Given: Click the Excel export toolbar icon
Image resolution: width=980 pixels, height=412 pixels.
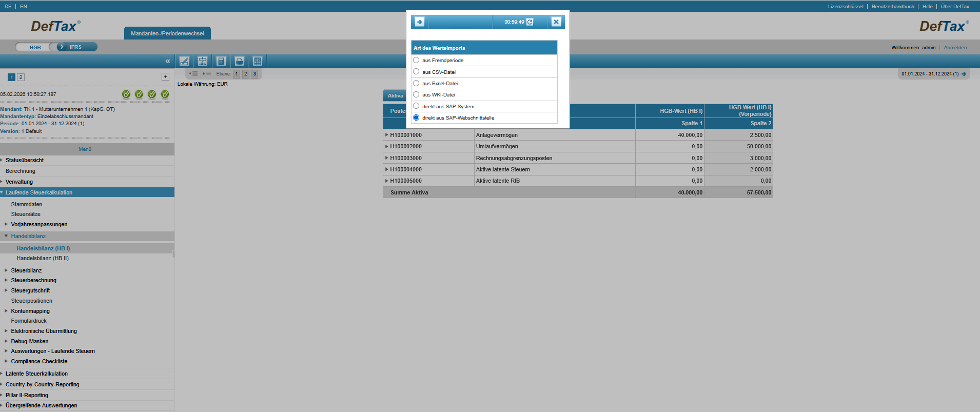Looking at the screenshot, I should pyautogui.click(x=258, y=61).
